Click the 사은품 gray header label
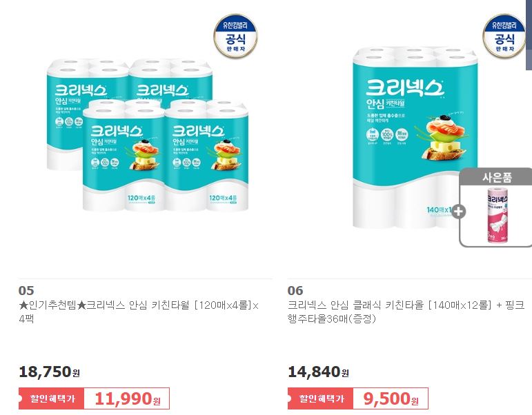 pos(495,176)
